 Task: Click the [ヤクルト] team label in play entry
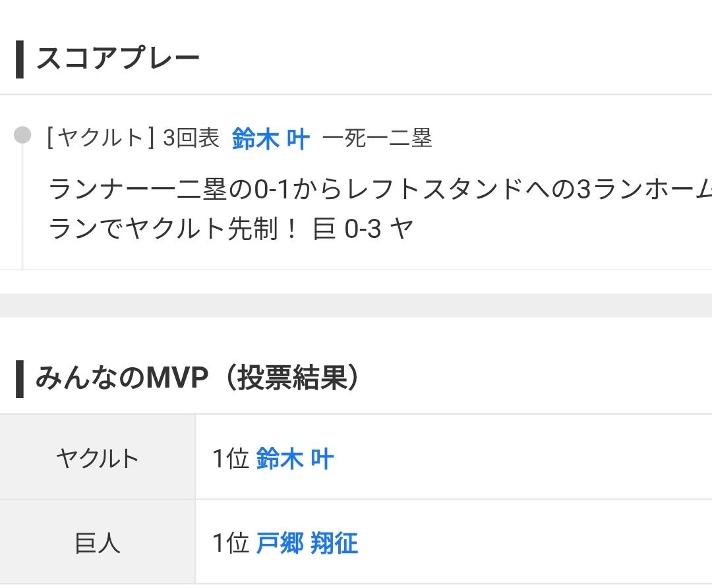tap(102, 138)
